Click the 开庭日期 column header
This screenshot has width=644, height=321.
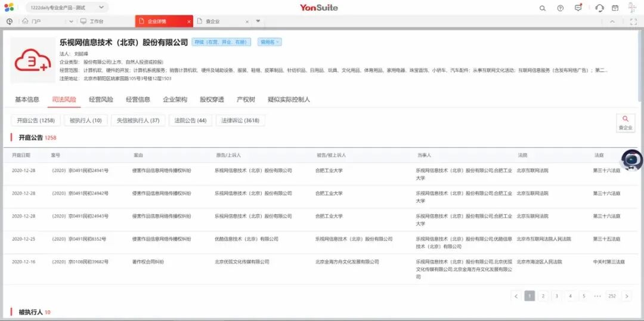tap(21, 155)
